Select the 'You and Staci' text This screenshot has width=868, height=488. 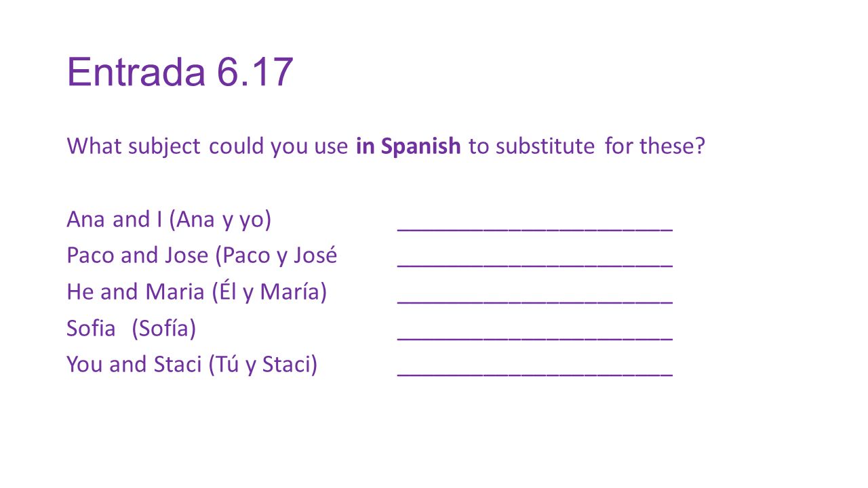[134, 365]
